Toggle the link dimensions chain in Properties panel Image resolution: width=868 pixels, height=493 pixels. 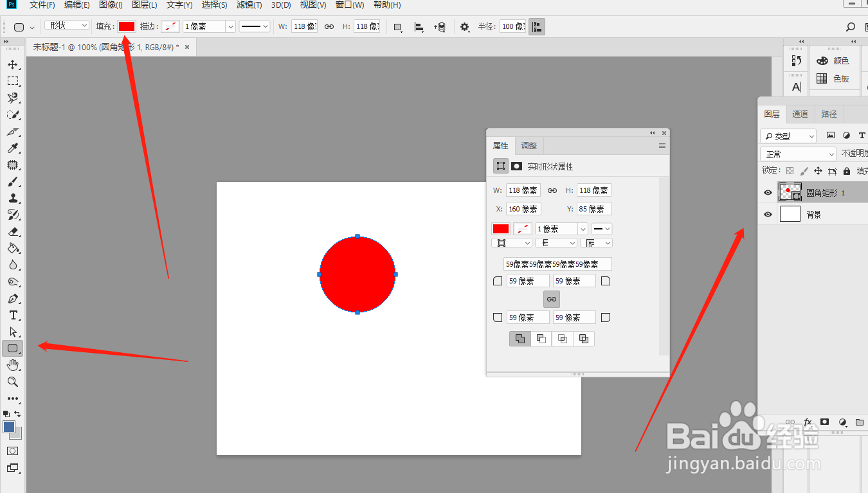551,298
